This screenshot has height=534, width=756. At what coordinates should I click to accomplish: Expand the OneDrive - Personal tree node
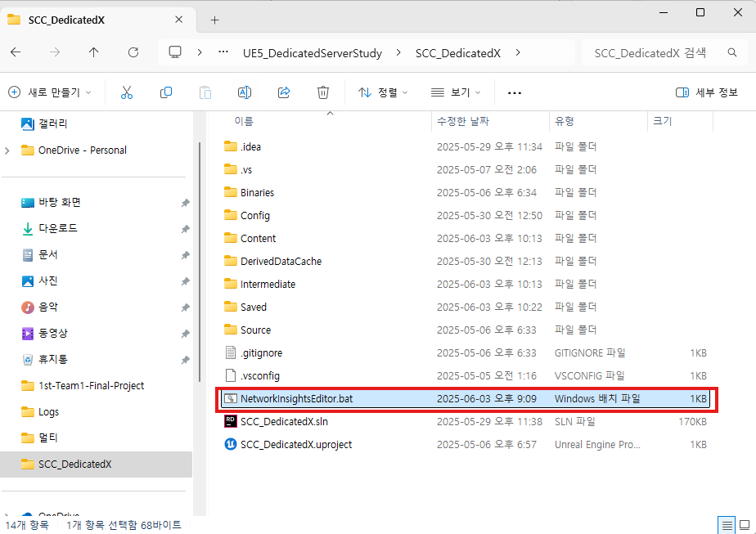[7, 150]
